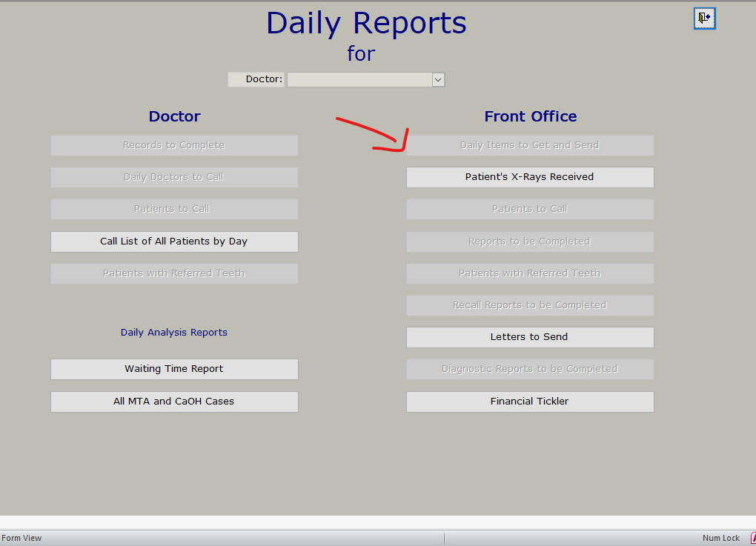
Task: Click Daily Items to Get and Send
Action: click(530, 145)
